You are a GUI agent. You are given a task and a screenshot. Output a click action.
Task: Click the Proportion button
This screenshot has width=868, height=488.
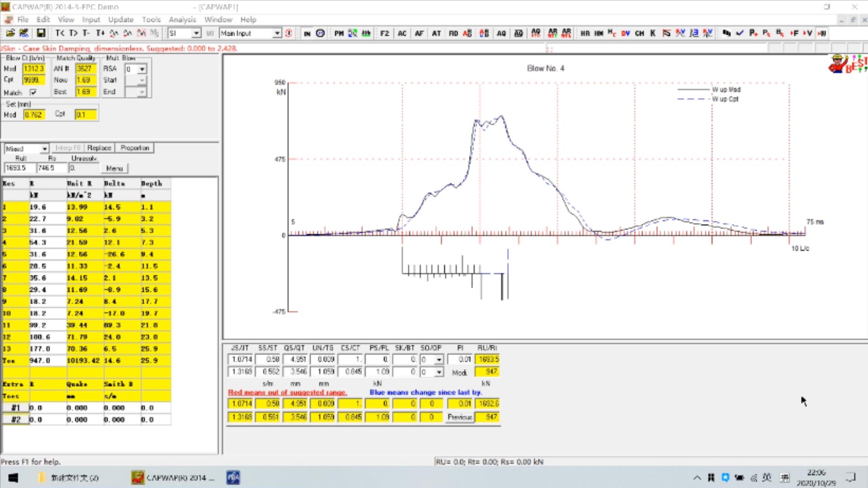pyautogui.click(x=134, y=148)
